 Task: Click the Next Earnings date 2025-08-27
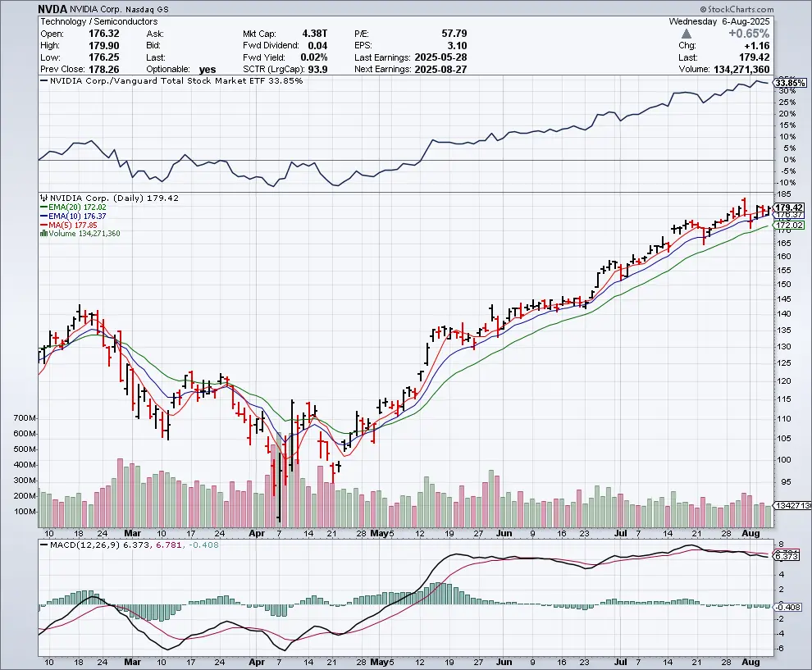440,70
